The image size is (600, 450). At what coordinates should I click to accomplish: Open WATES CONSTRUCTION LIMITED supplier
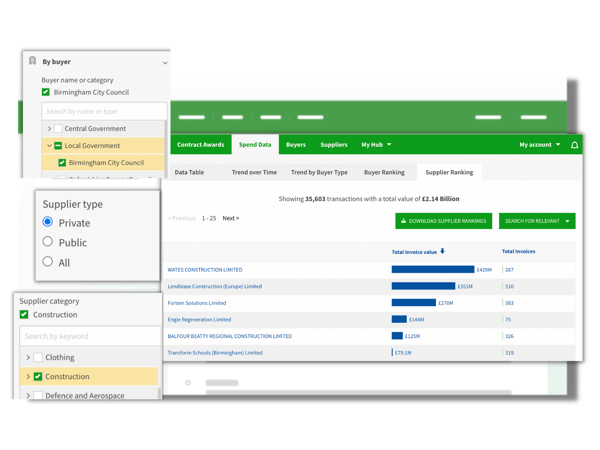205,270
